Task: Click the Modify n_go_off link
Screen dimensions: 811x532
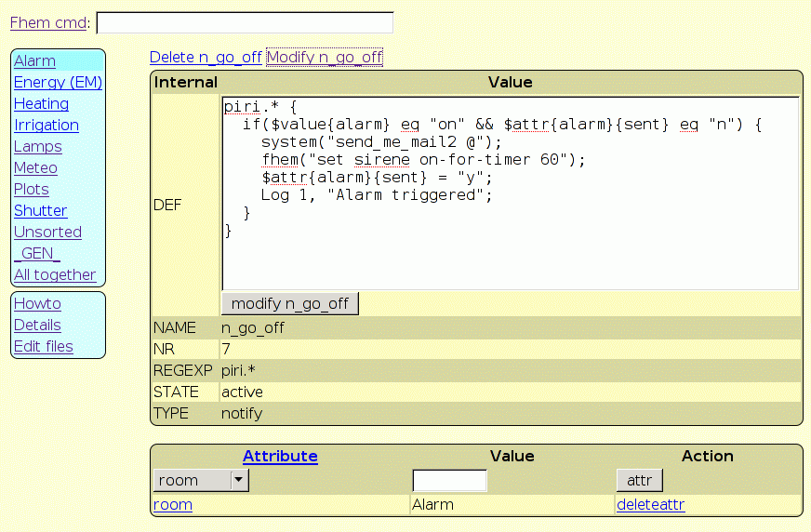Action: 325,57
